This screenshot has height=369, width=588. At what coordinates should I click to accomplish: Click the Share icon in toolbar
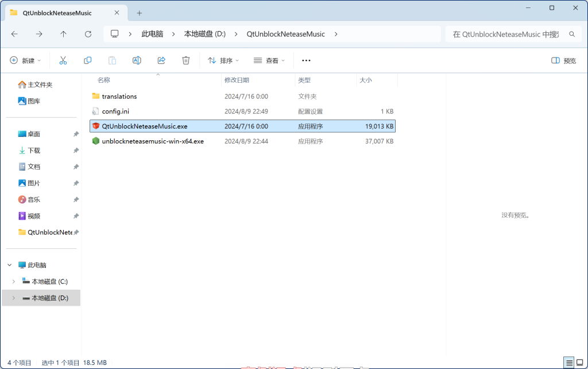(x=161, y=60)
